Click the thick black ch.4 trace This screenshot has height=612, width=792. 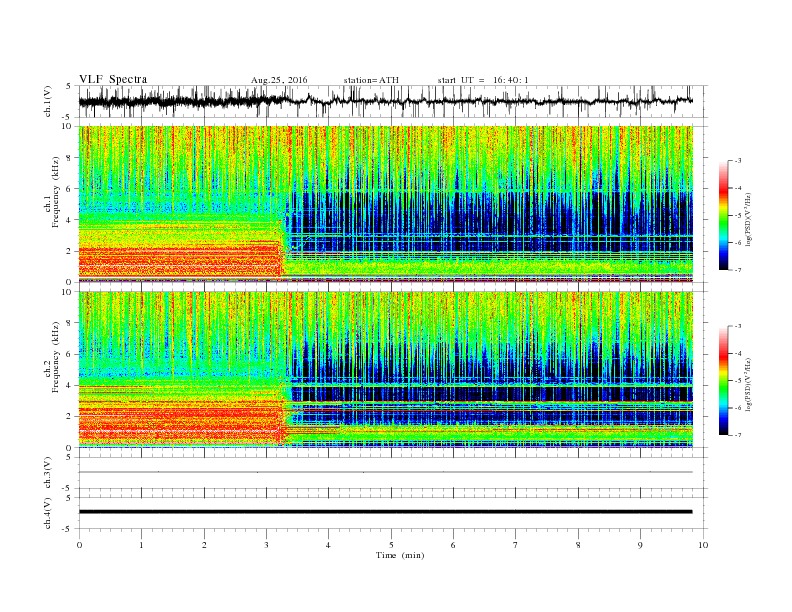(x=385, y=512)
